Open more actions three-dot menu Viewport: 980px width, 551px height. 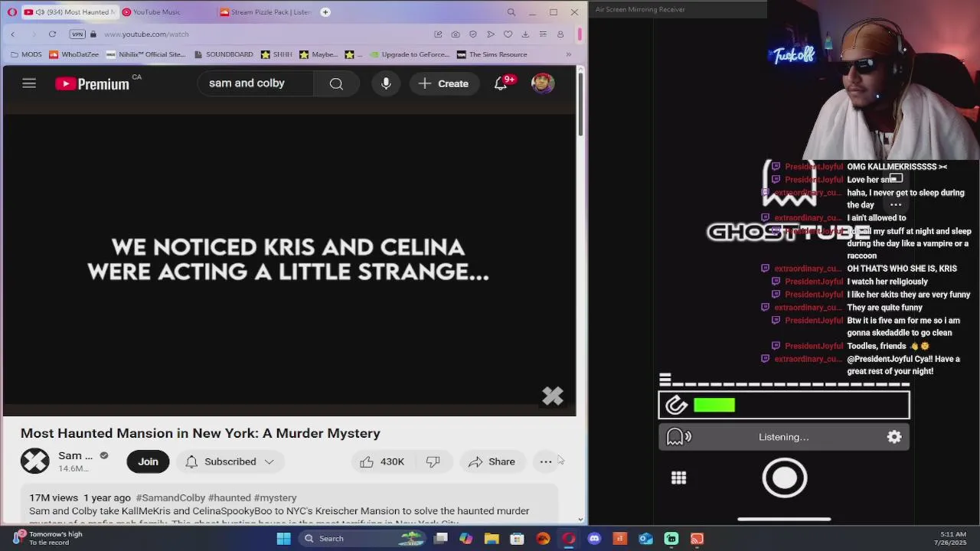click(x=546, y=461)
